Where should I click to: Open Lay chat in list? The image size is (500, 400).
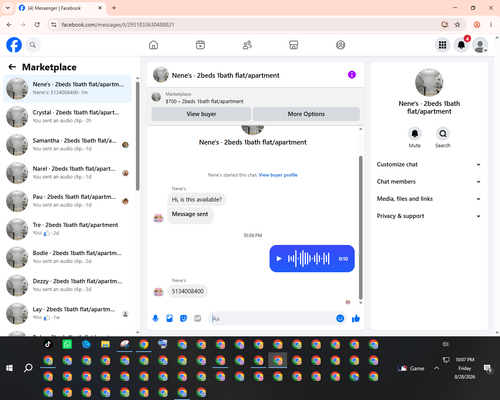point(67,313)
